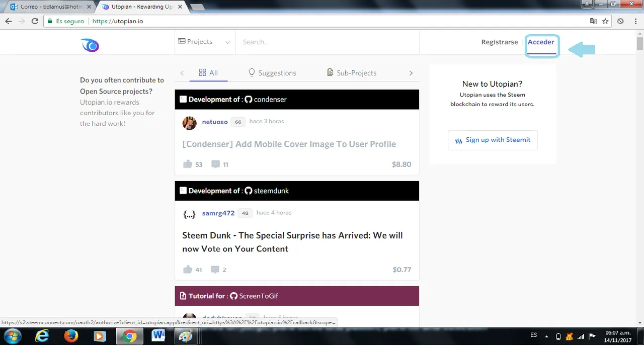The height and width of the screenshot is (362, 644).
Task: Click the Utopian logo icon
Action: coord(90,45)
